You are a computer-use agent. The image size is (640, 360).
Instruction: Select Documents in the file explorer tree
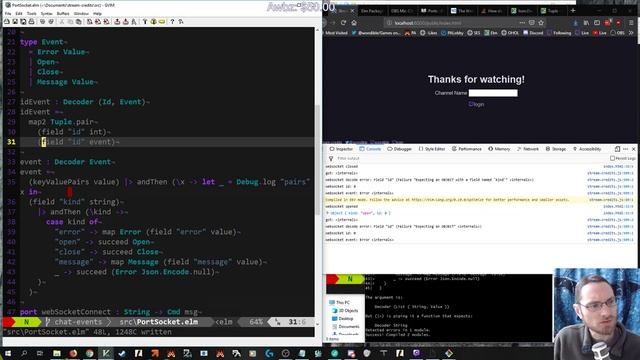(x=345, y=327)
